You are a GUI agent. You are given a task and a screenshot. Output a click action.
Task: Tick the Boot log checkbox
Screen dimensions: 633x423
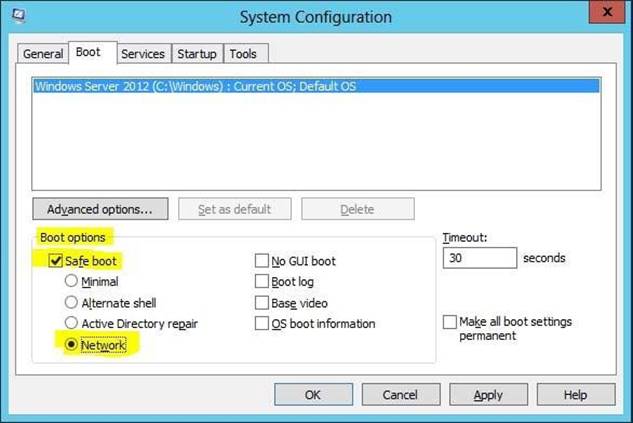tap(262, 282)
